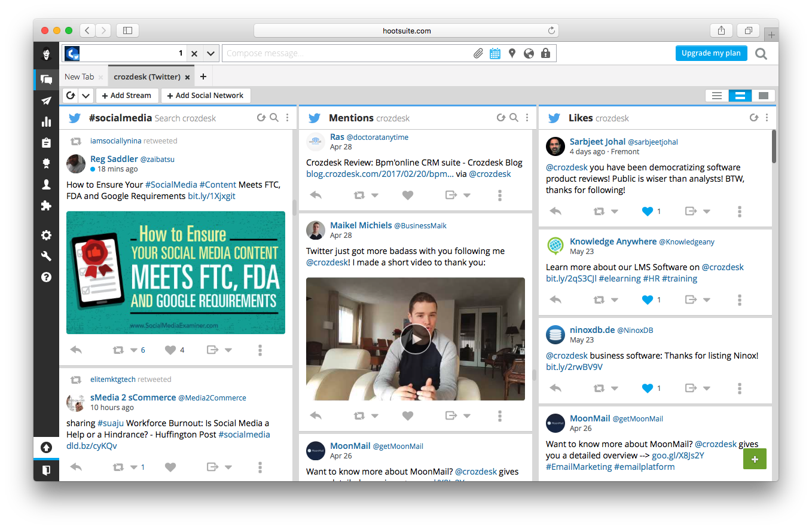Open Help question mark icon in sidebar
Viewport: 812px width, 529px height.
tap(46, 277)
